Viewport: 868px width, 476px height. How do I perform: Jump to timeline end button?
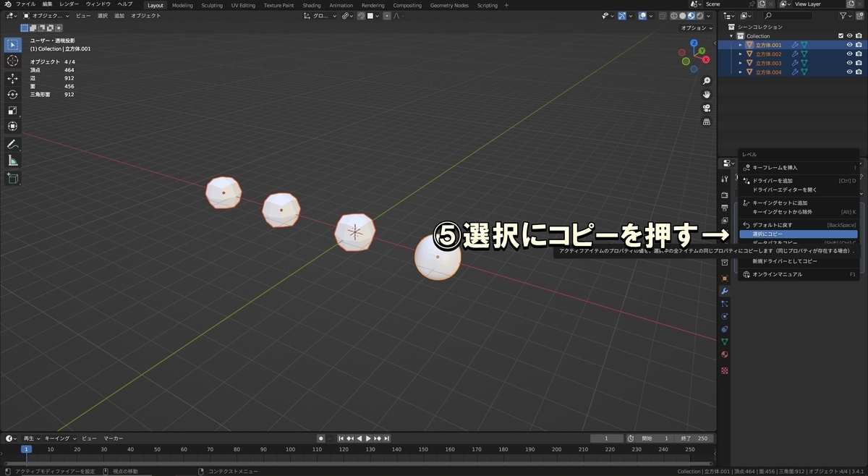(x=387, y=438)
